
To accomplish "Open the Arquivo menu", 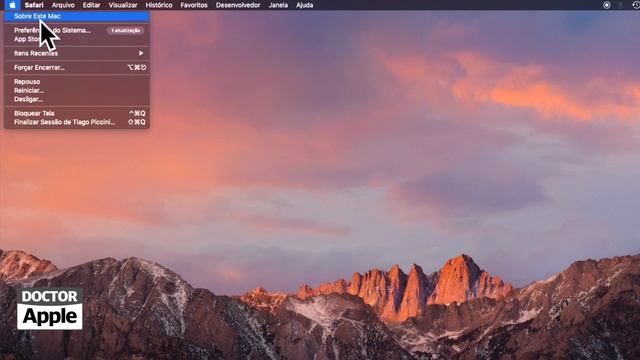I will [x=63, y=5].
